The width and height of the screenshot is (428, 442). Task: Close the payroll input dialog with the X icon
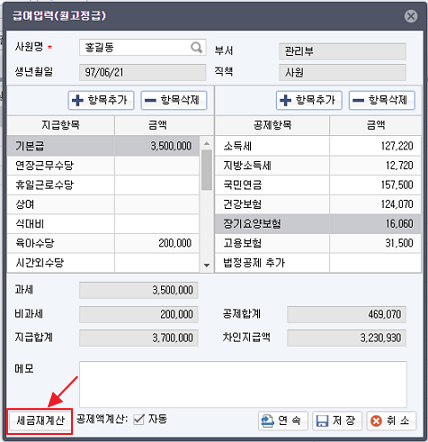point(411,16)
